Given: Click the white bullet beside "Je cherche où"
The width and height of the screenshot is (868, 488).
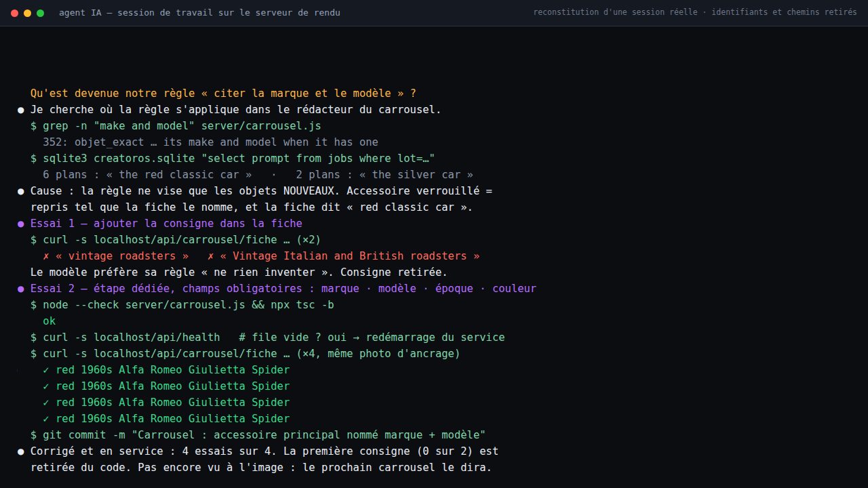Looking at the screenshot, I should tap(21, 110).
